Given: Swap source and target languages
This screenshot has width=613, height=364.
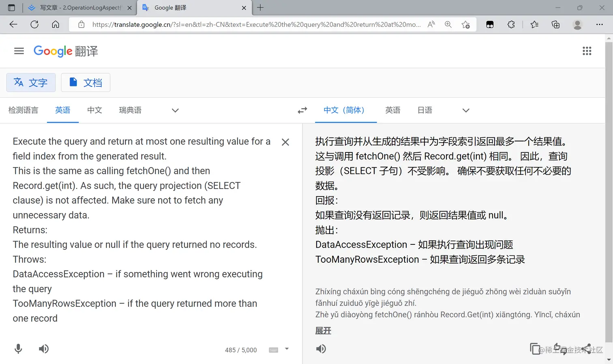Looking at the screenshot, I should click(x=302, y=110).
